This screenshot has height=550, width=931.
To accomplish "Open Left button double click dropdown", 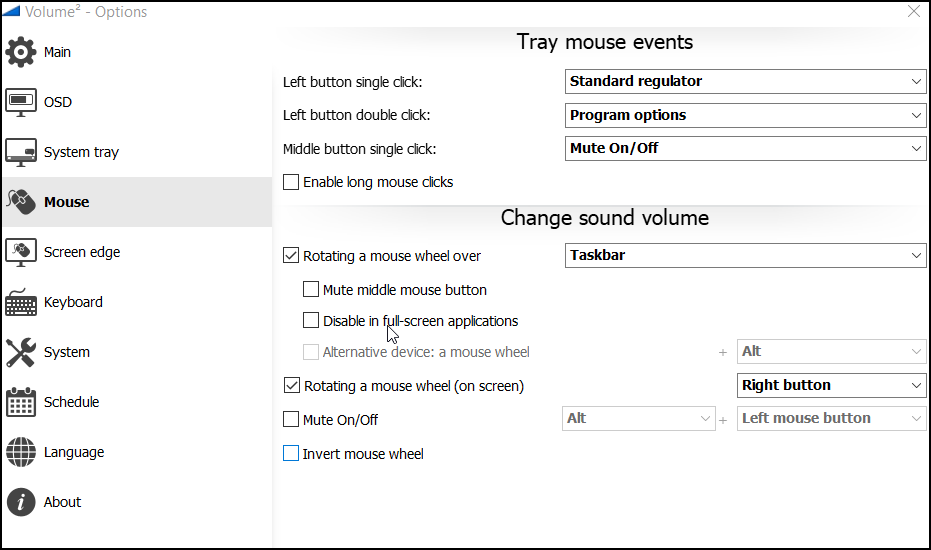I will click(x=745, y=115).
